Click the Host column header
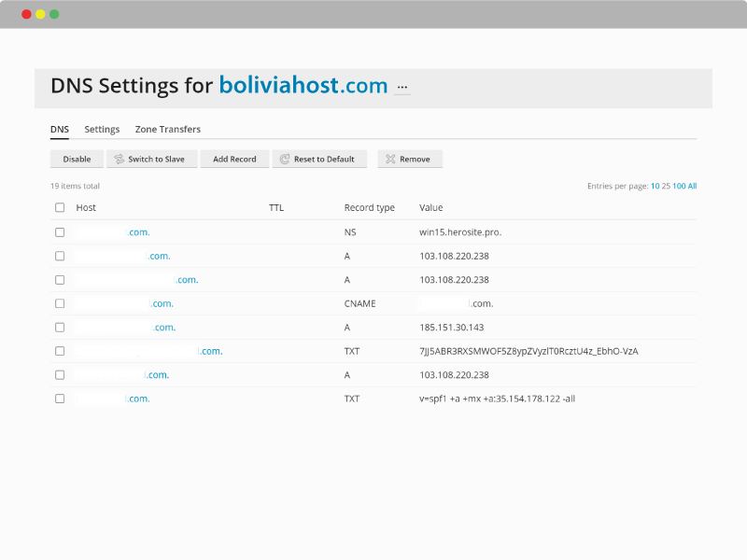Viewport: 747px width, 560px height. 86,207
